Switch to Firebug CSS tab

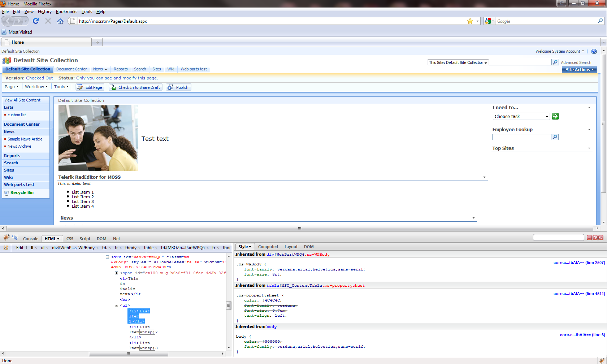tap(70, 239)
